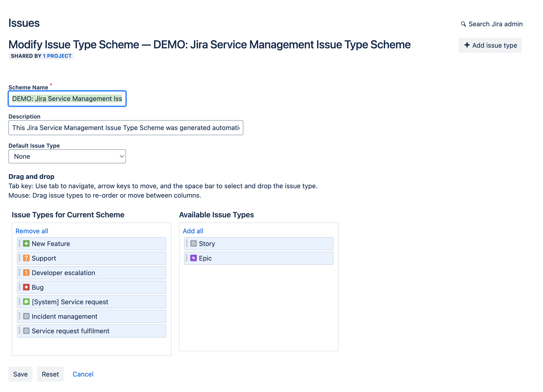
Task: Click the Save button
Action: click(x=20, y=374)
